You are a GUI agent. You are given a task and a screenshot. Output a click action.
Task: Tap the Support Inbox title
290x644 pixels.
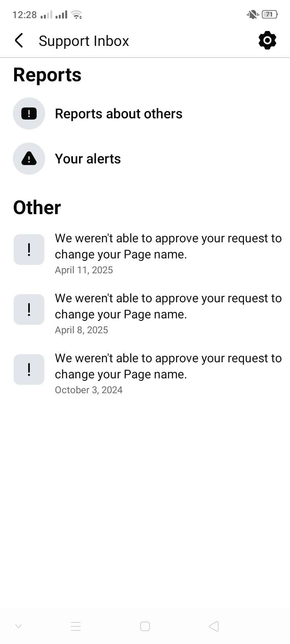point(84,41)
